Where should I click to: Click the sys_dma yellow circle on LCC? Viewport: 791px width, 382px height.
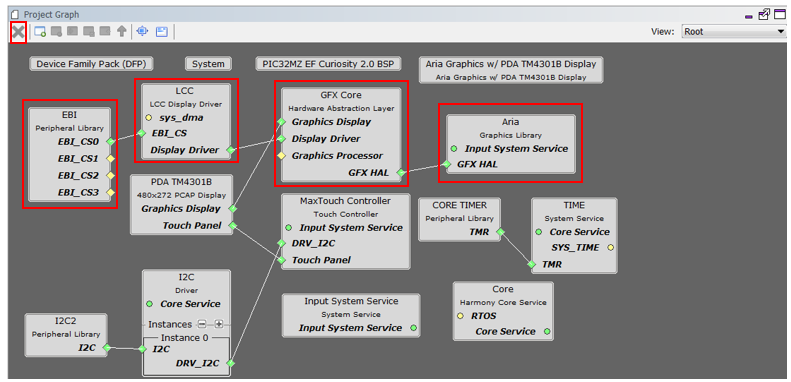point(149,118)
